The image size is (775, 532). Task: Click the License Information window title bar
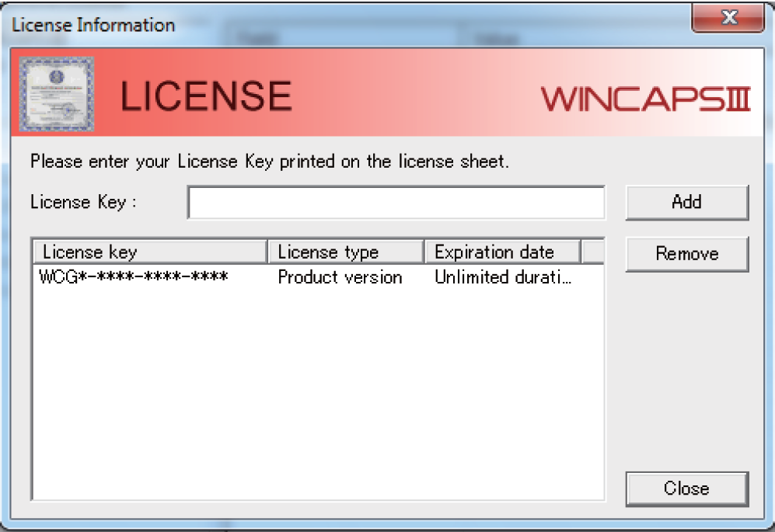click(x=311, y=24)
